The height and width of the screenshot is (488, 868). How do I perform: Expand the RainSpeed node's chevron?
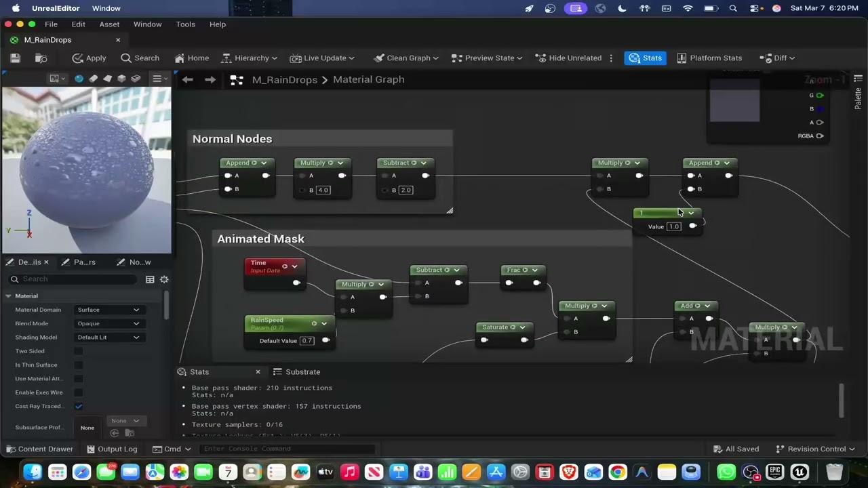coord(323,323)
